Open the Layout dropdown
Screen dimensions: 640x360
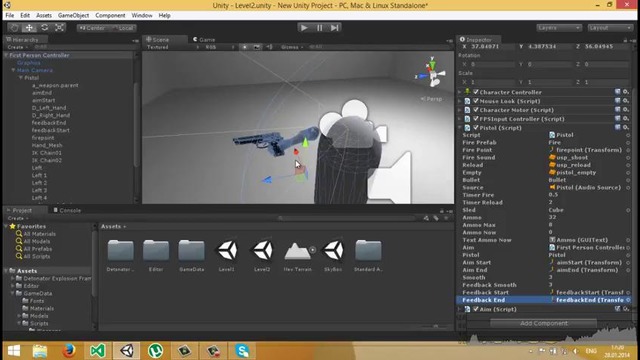pos(610,28)
